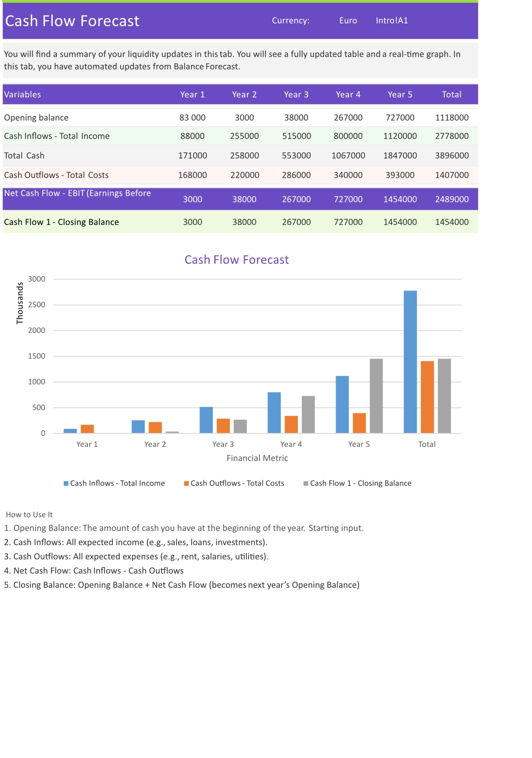Select the Year 3 table column header
The width and height of the screenshot is (532, 758).
tap(296, 95)
